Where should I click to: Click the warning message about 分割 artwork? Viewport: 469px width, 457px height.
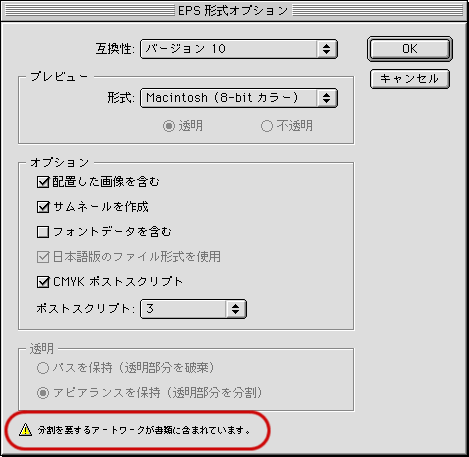click(144, 430)
